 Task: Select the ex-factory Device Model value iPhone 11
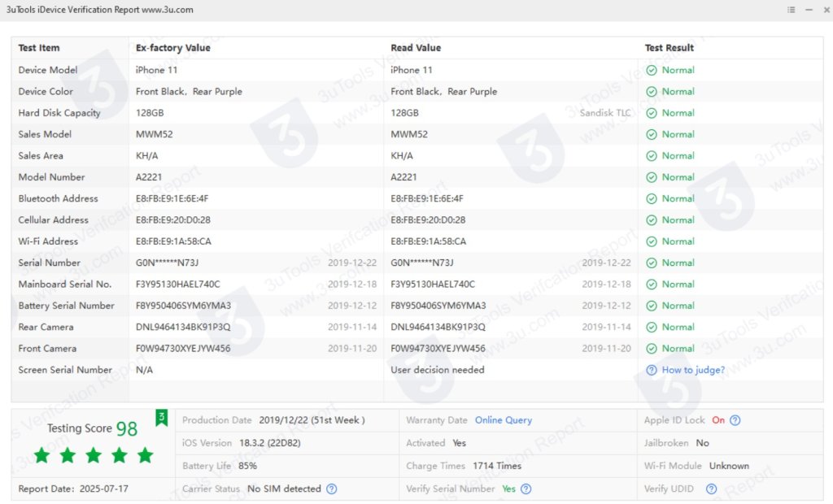click(x=156, y=70)
